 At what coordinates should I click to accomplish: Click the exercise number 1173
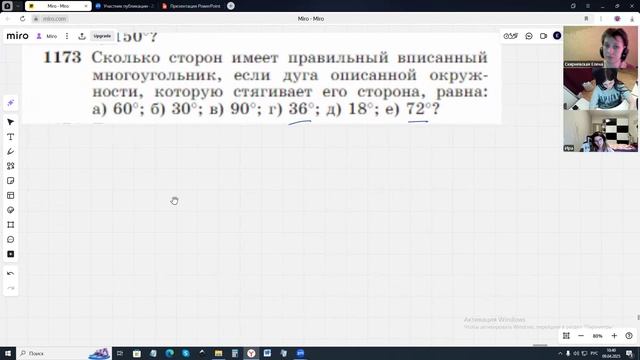coord(62,57)
